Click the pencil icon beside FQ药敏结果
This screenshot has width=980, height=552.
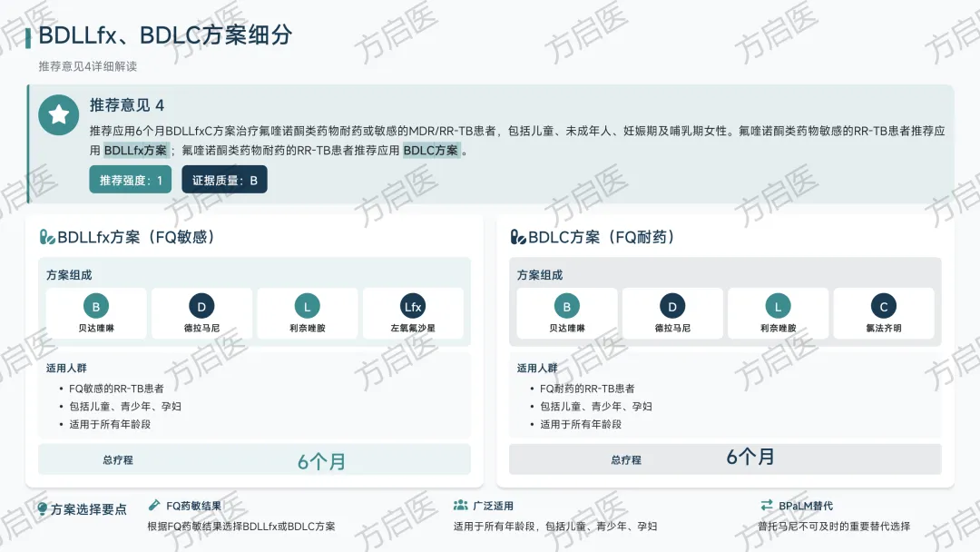154,505
